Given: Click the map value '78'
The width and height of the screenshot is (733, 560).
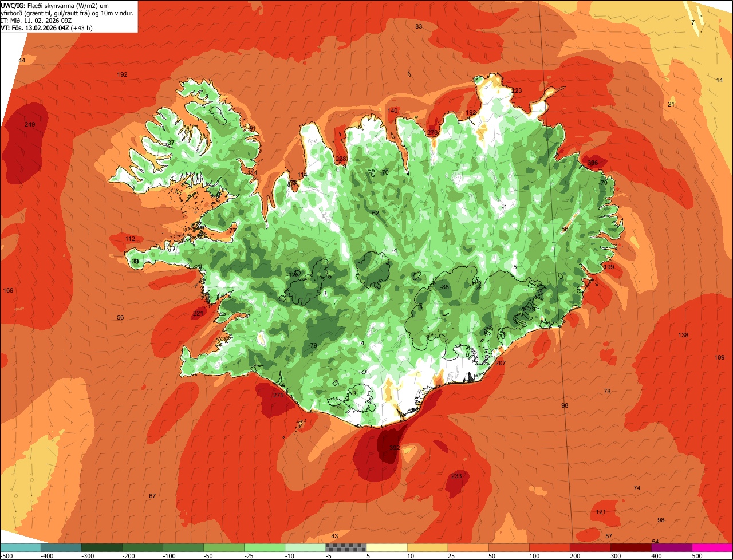Looking at the screenshot, I should [x=607, y=391].
